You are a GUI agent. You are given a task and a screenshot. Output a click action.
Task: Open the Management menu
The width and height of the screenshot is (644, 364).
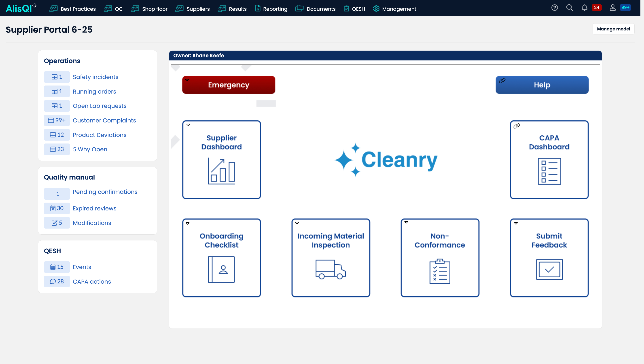(394, 9)
